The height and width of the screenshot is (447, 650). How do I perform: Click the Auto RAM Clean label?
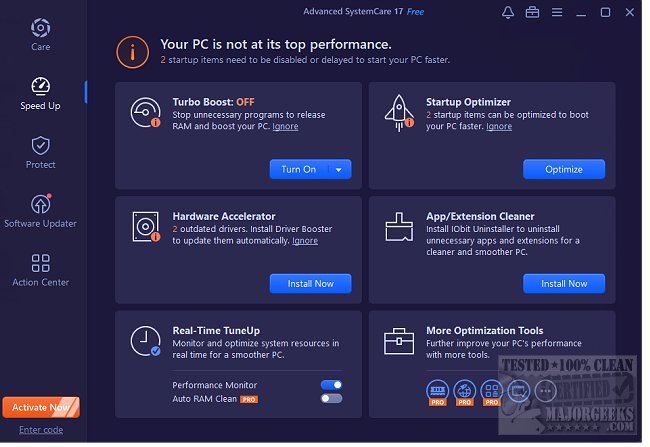pos(205,399)
